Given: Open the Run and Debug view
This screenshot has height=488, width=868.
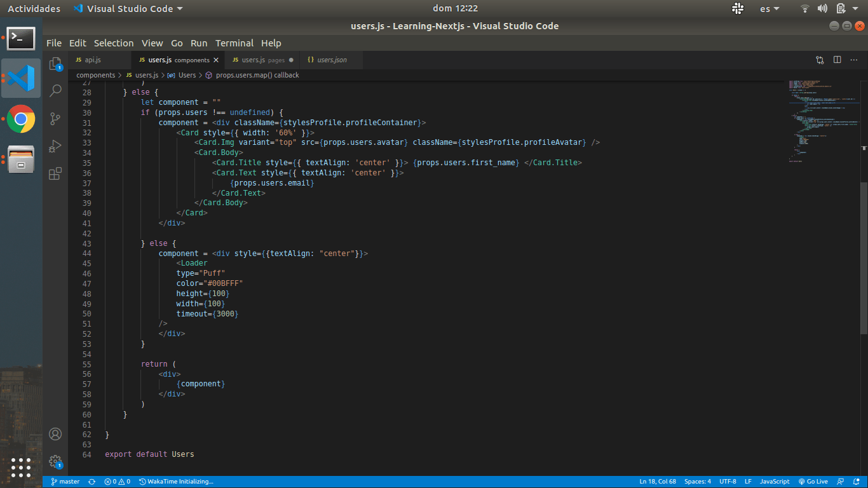Looking at the screenshot, I should point(55,146).
